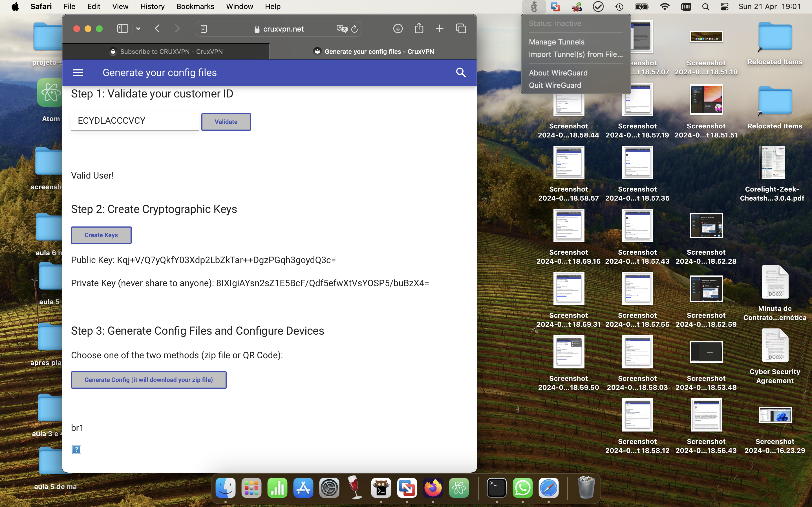Switch to Subscribe to CRUXVPN tab
This screenshot has width=812, height=507.
[166, 51]
